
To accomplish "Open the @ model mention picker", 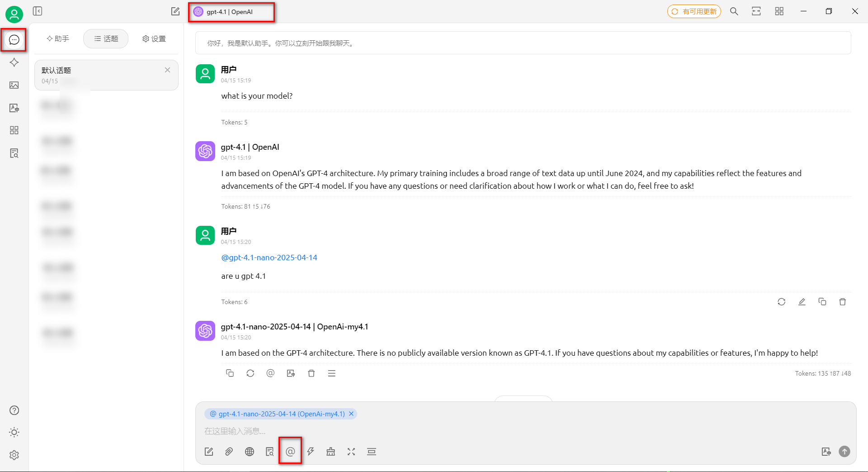I will (x=290, y=452).
